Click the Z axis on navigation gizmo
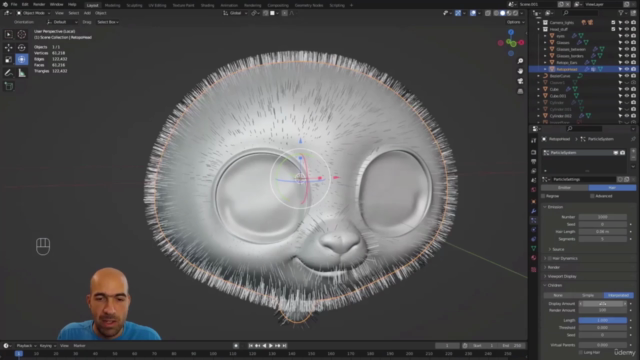Screen dimensions: 640x360 click(511, 32)
